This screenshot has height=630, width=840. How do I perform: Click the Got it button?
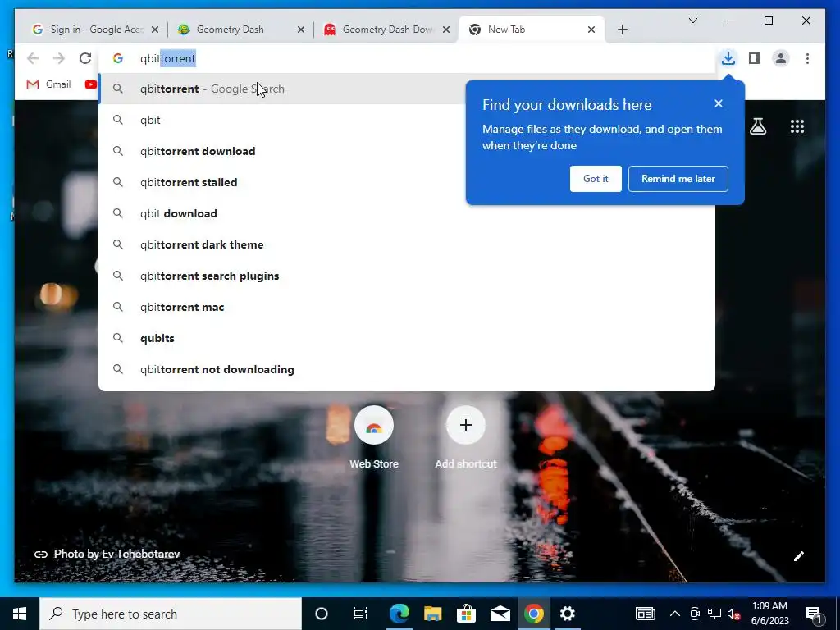pyautogui.click(x=596, y=178)
